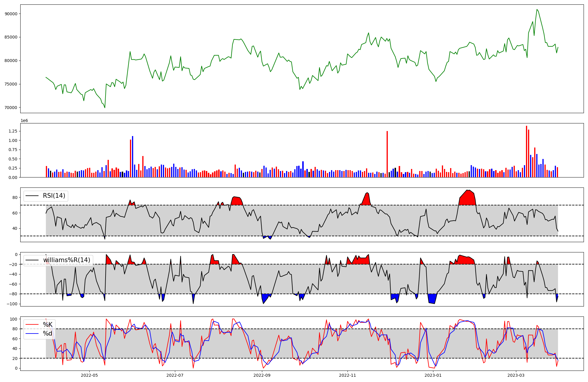The width and height of the screenshot is (588, 382).
Task: Click the 2022-07 date axis label
Action: click(175, 375)
